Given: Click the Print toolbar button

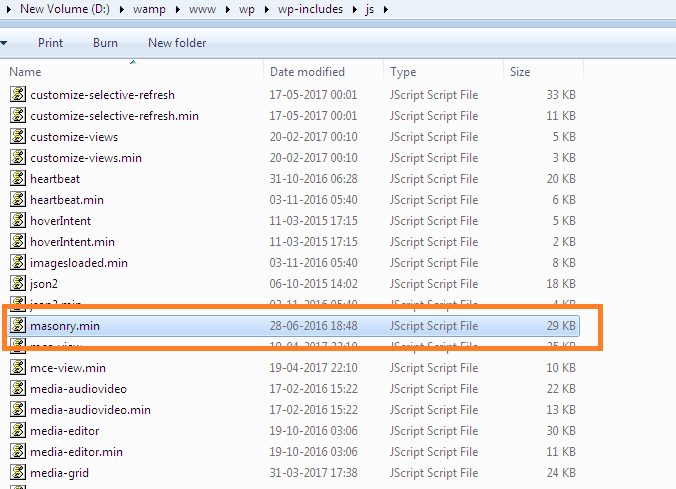Looking at the screenshot, I should [50, 43].
